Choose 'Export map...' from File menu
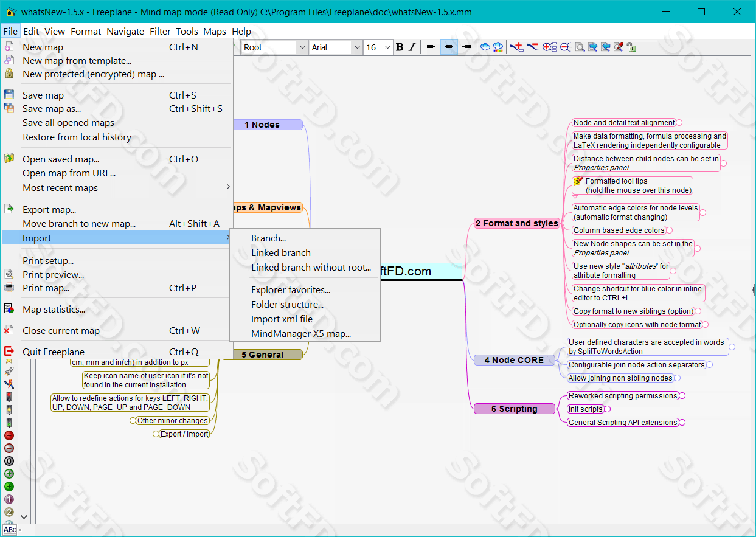This screenshot has height=537, width=756. [117, 210]
